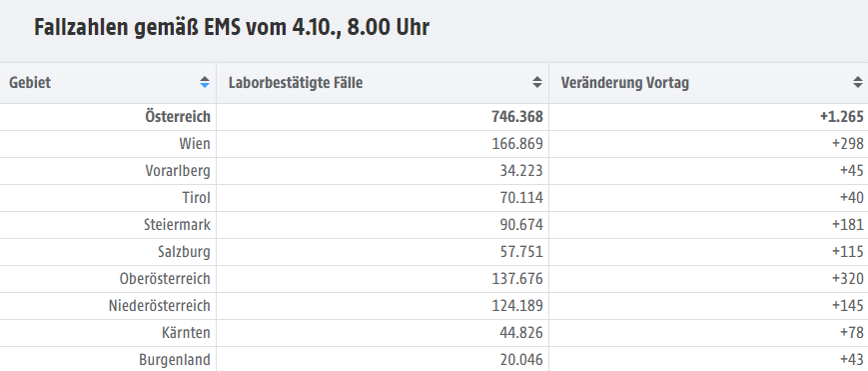Viewport: 868px width, 371px height.
Task: Select the Vorarlberg row
Action: [434, 171]
